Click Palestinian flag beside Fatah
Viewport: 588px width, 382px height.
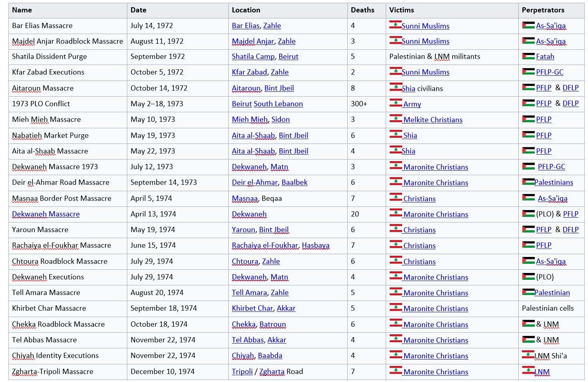click(x=528, y=56)
